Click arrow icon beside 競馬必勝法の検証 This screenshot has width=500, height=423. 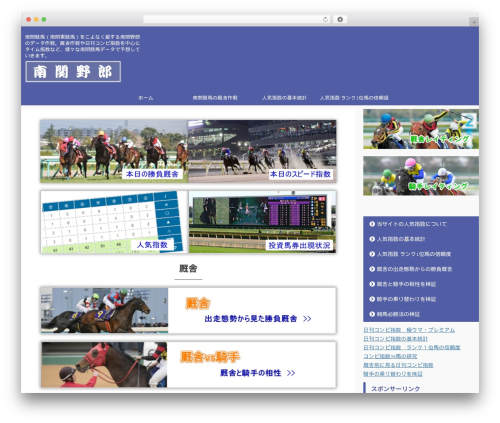pyautogui.click(x=372, y=314)
